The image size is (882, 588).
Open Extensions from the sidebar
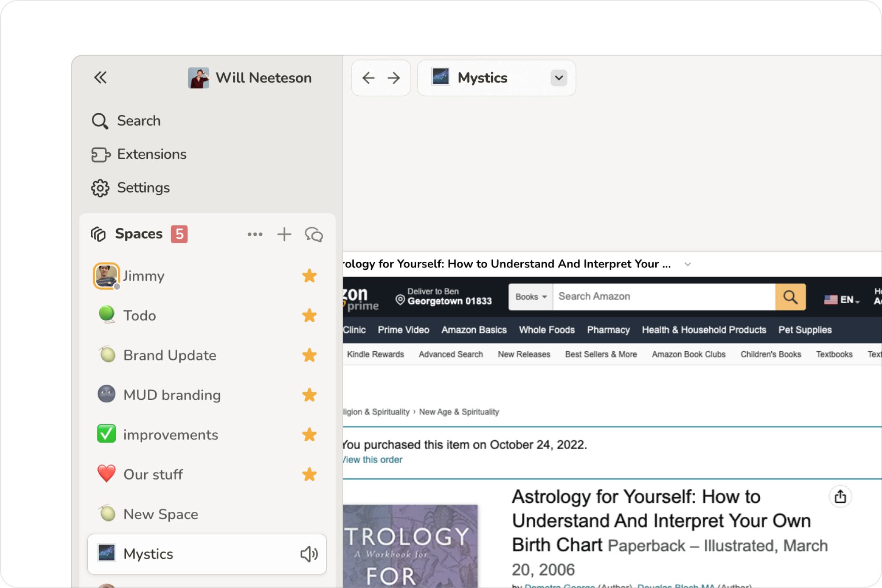(139, 154)
